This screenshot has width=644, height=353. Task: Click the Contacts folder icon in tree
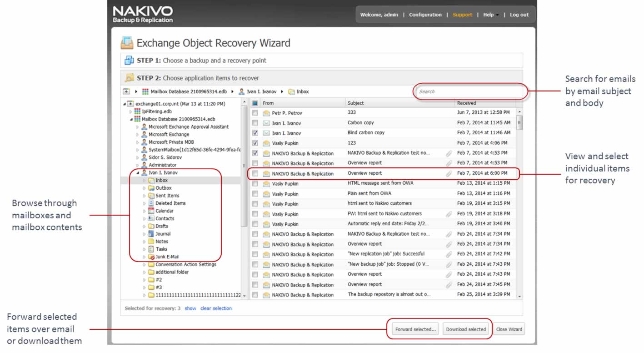(151, 218)
